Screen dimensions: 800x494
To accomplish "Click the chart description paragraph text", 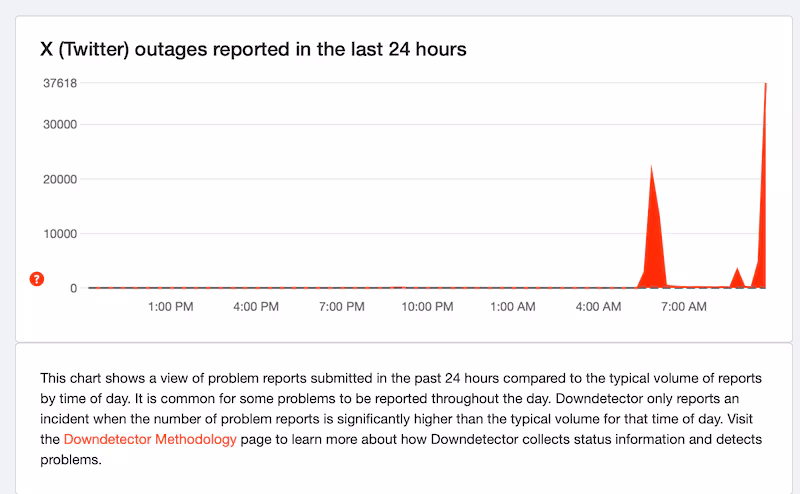I will 401,419.
